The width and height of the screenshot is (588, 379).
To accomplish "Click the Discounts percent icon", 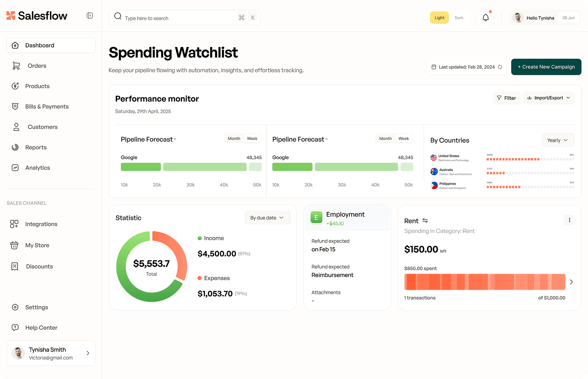I will 15,267.
